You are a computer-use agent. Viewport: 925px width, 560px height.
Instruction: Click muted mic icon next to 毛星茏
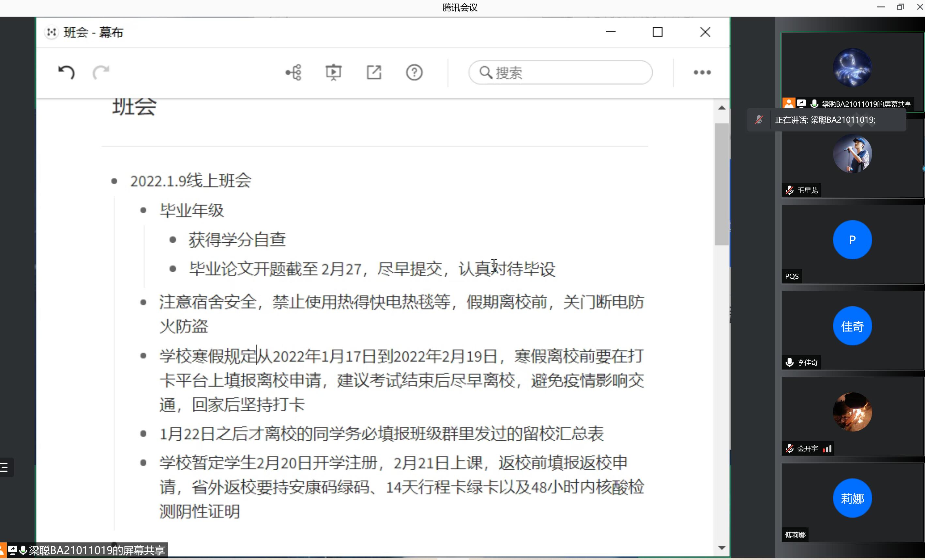[x=789, y=190]
